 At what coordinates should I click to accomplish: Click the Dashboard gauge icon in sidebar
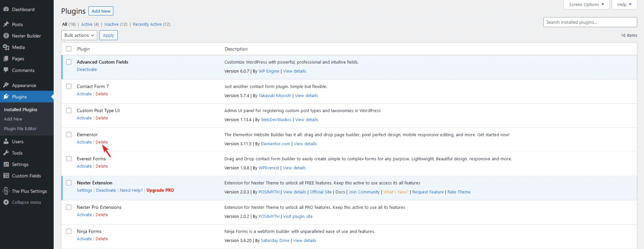coord(6,9)
